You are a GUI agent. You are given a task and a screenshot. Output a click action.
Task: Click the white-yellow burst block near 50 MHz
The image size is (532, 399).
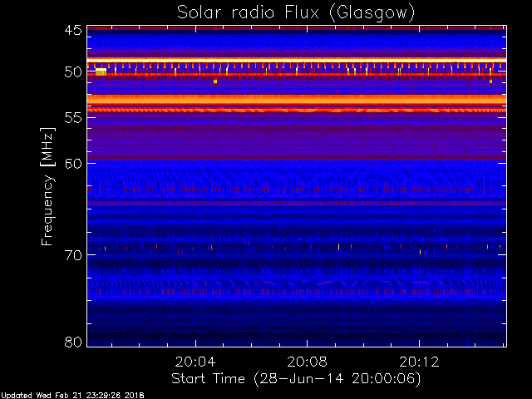pyautogui.click(x=101, y=71)
